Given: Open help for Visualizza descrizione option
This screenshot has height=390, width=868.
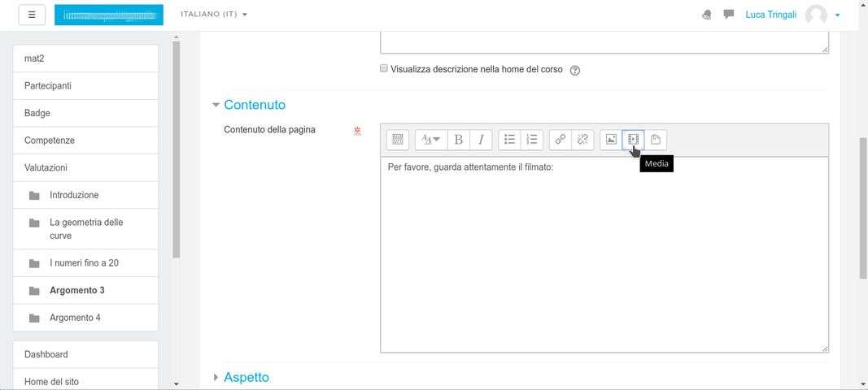Looking at the screenshot, I should [x=574, y=70].
